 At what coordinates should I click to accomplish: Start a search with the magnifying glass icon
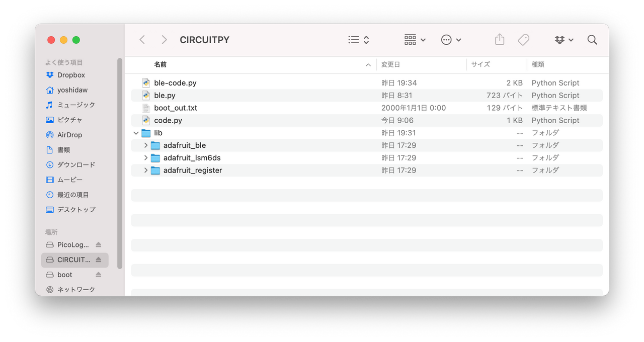click(592, 40)
